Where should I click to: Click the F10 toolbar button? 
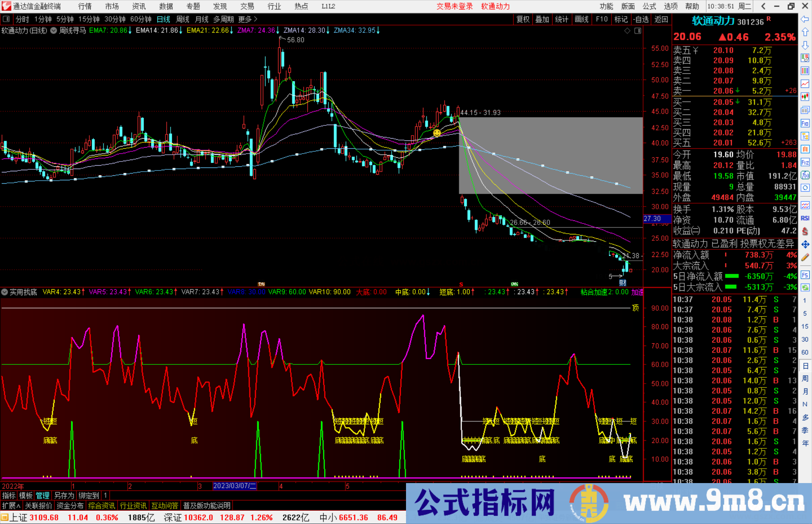point(601,19)
